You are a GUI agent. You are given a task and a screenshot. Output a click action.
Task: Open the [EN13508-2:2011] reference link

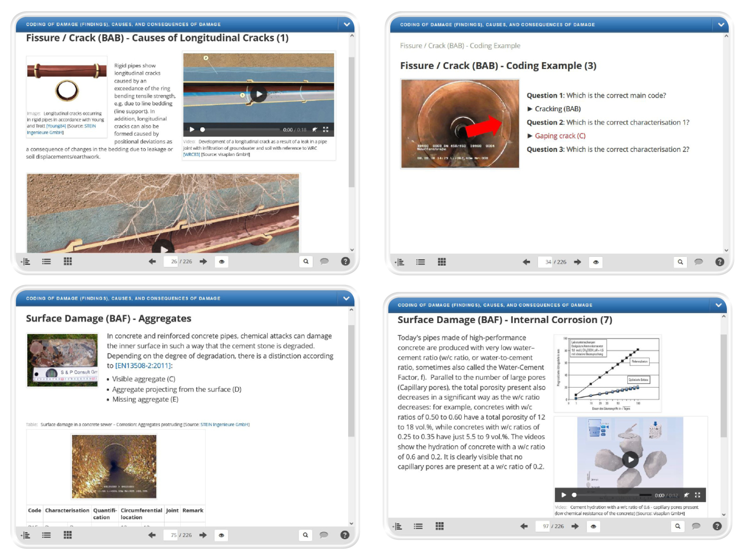143,366
